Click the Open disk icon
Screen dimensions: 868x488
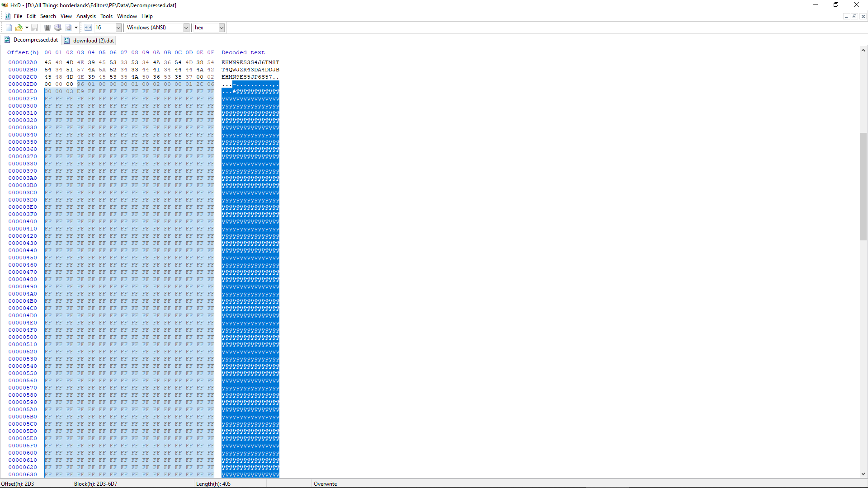pyautogui.click(x=58, y=28)
